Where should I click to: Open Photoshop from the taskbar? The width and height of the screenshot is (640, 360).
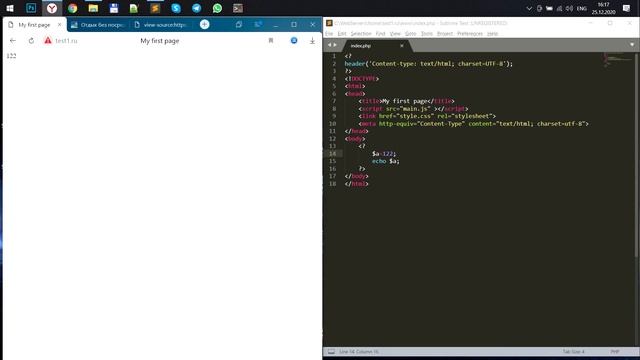[x=31, y=8]
